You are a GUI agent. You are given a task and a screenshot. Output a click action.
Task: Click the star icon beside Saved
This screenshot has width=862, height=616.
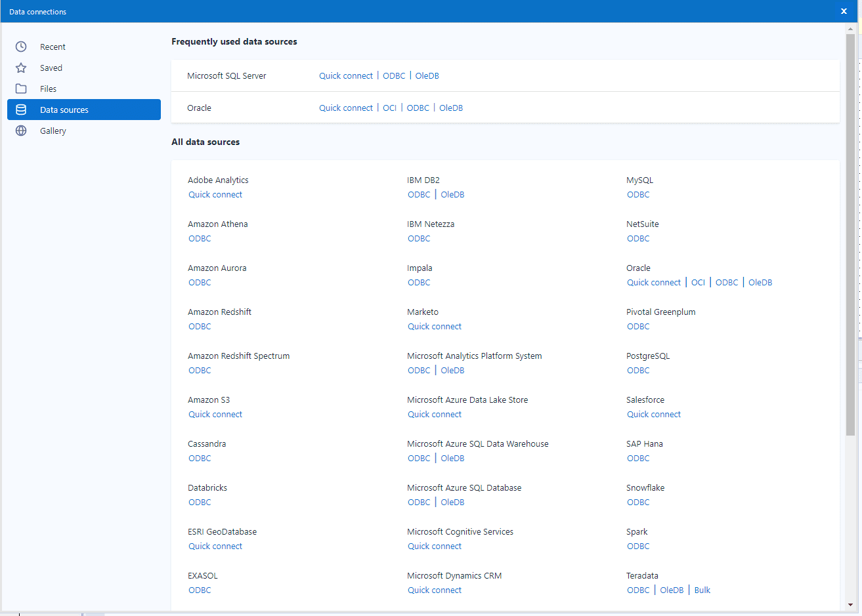tap(21, 68)
